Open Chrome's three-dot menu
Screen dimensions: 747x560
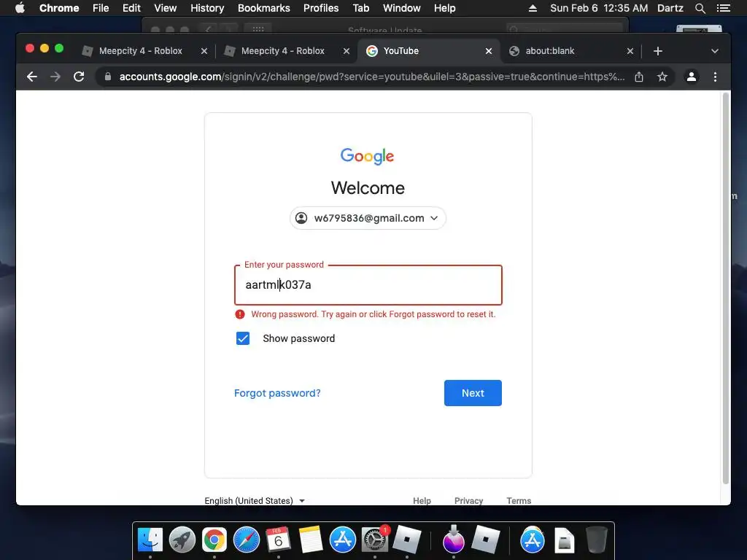(x=715, y=77)
